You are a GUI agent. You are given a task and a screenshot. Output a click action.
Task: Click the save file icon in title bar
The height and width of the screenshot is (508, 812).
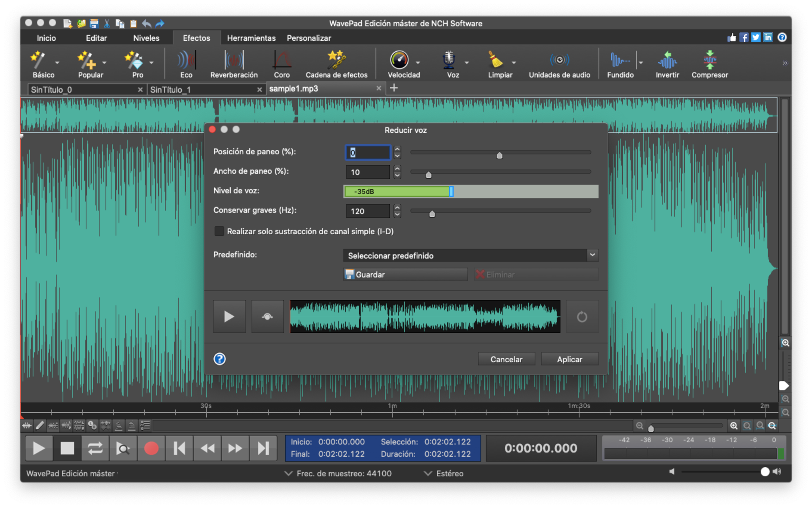pos(94,23)
